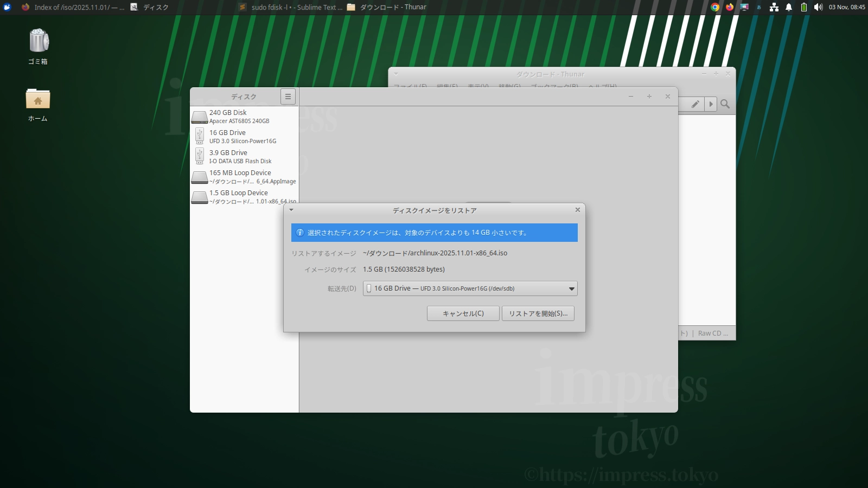Open Thunar window menu arrow in title bar
The width and height of the screenshot is (868, 488).
396,74
